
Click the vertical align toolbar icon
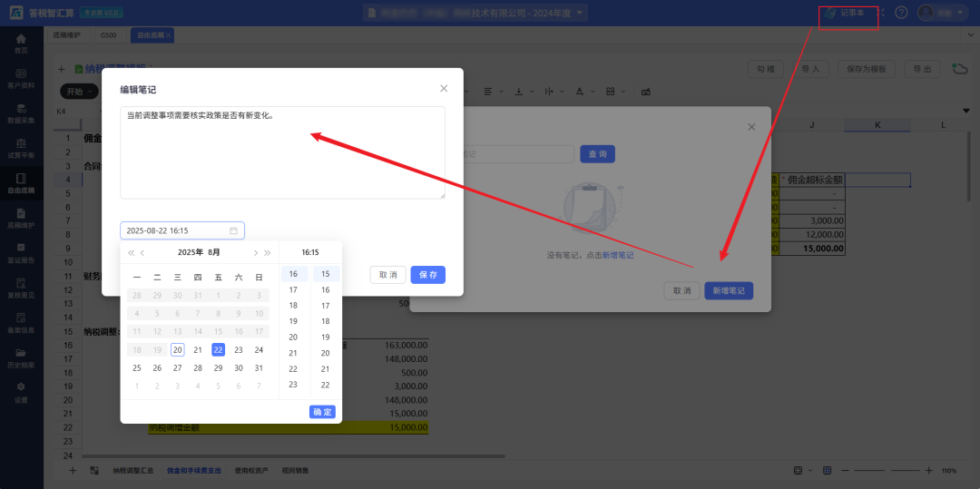pos(519,92)
